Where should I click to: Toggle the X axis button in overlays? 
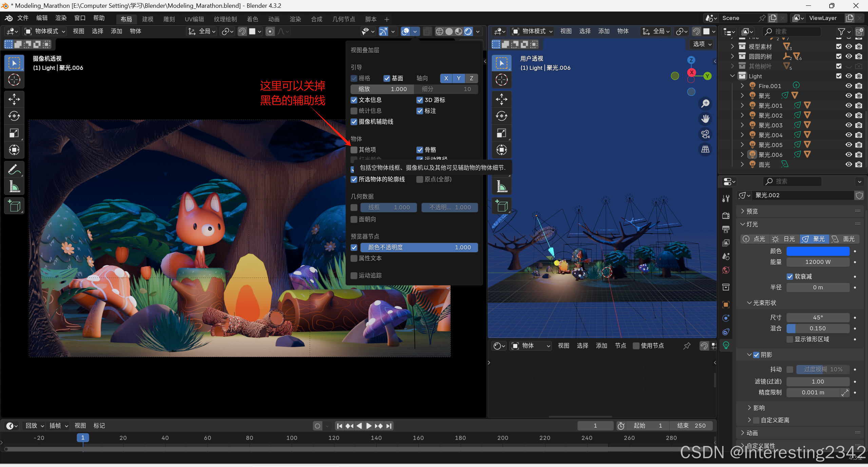(446, 78)
